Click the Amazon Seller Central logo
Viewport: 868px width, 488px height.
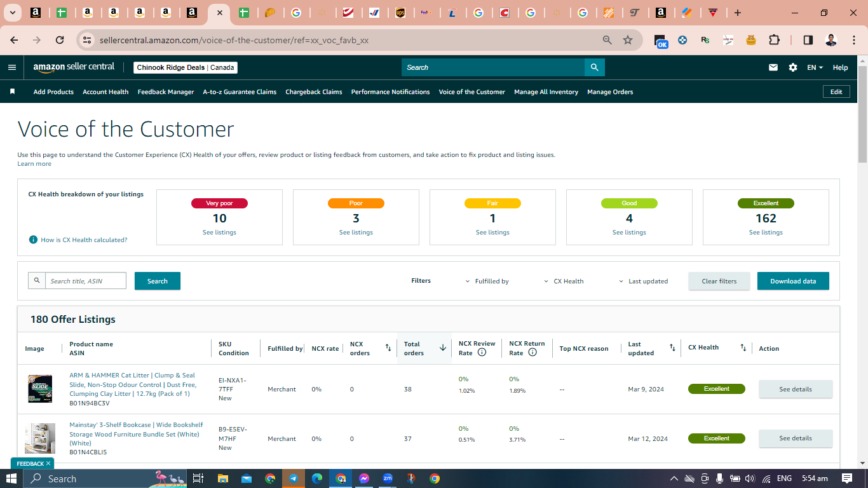click(74, 67)
